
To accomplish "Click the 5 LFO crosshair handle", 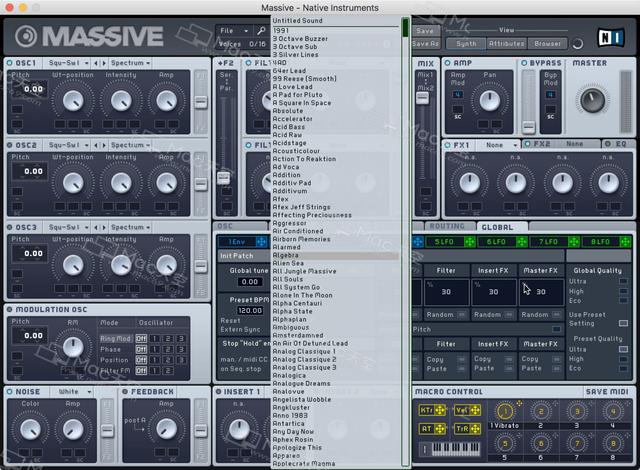I will [x=469, y=242].
